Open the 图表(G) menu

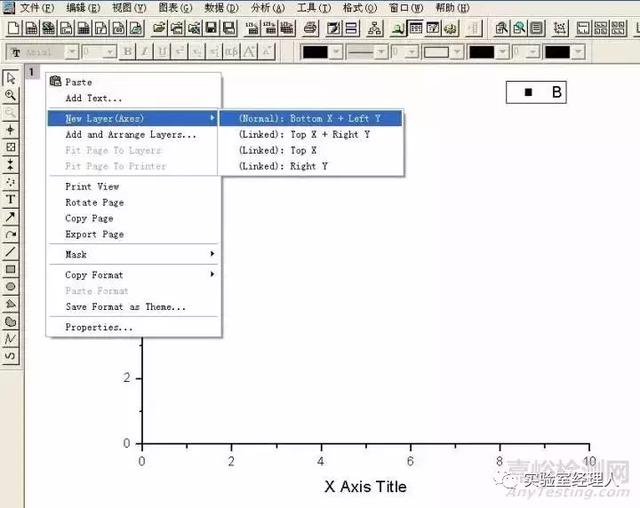coord(176,7)
